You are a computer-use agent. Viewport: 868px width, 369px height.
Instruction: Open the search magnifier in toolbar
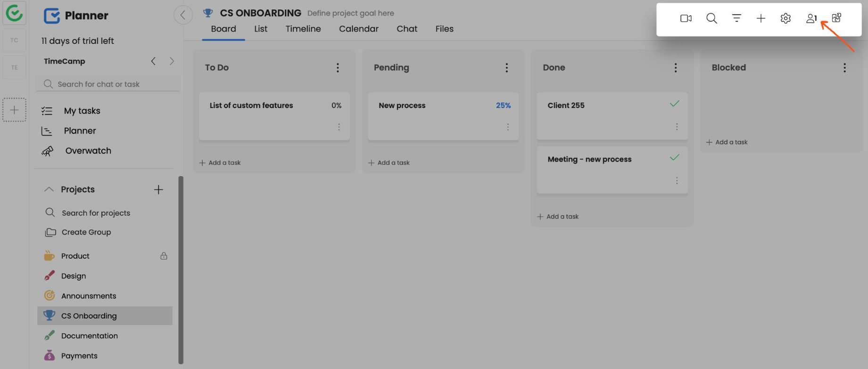pos(711,18)
